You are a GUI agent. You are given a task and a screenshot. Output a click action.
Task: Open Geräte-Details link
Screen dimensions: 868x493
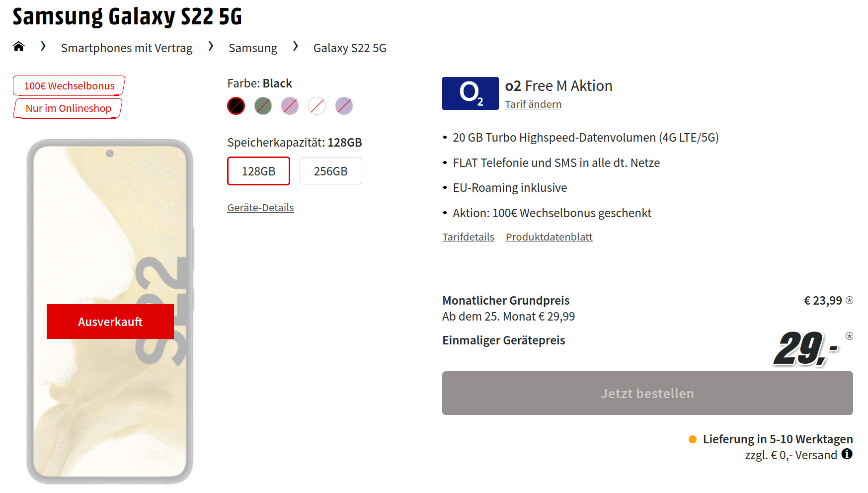pyautogui.click(x=260, y=208)
